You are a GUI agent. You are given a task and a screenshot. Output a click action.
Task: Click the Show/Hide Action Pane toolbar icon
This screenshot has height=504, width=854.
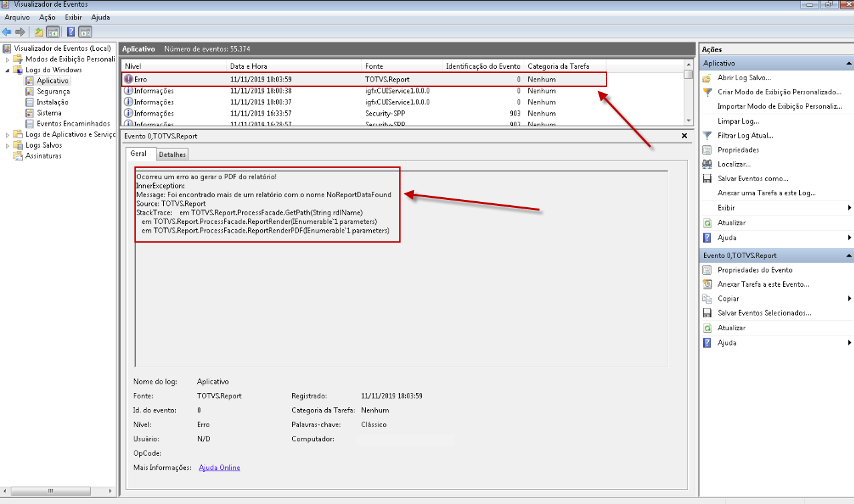click(x=85, y=31)
